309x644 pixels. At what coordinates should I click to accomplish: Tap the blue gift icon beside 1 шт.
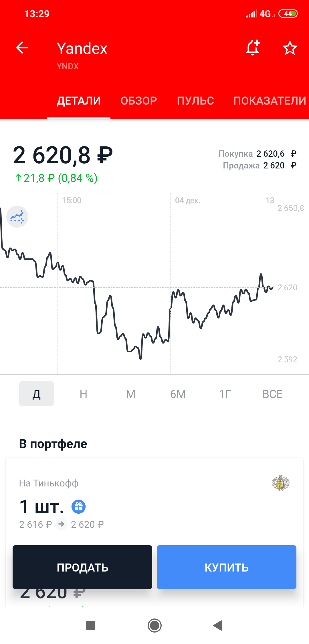[x=78, y=506]
